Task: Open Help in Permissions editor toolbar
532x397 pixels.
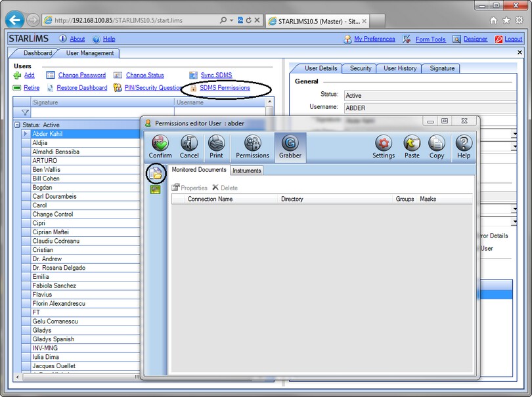Action: coord(464,146)
